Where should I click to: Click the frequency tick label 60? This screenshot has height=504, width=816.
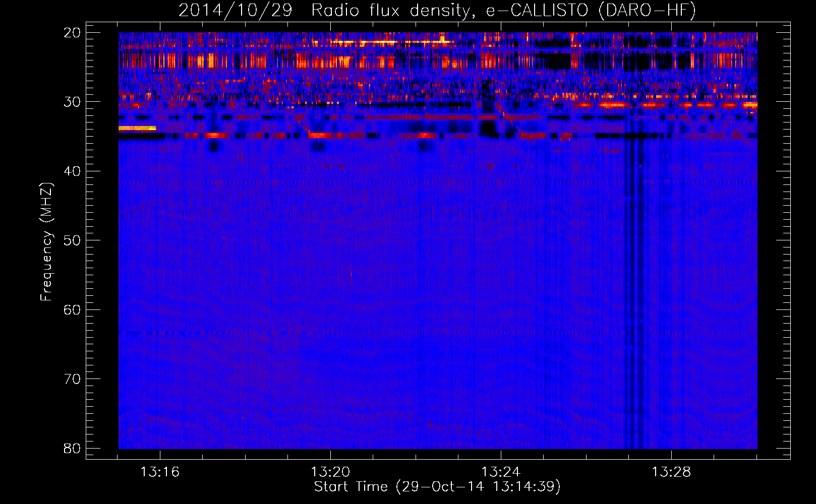tap(72, 309)
